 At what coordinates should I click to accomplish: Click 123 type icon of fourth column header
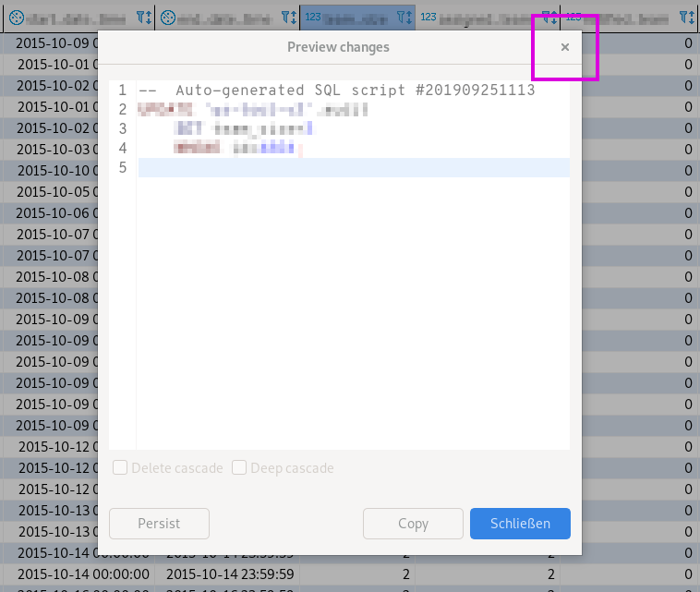pyautogui.click(x=428, y=17)
